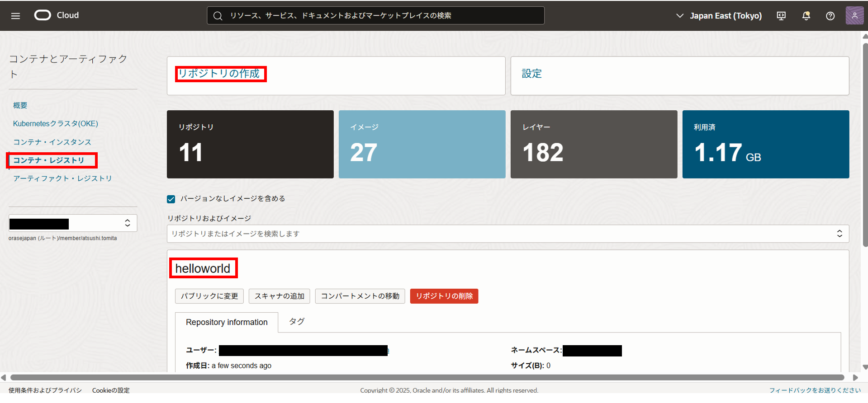Click the vertical scrollbar thumb
The image size is (868, 403).
pyautogui.click(x=865, y=145)
